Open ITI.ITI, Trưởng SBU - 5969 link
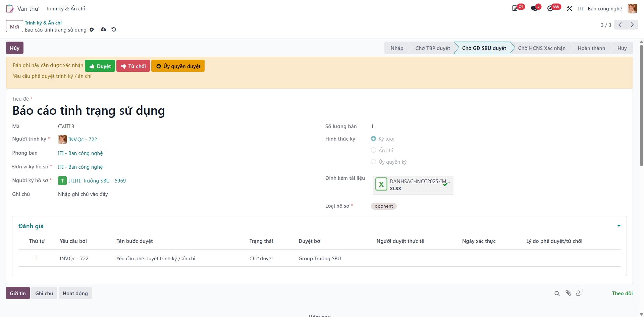The image size is (644, 317). pos(97,181)
